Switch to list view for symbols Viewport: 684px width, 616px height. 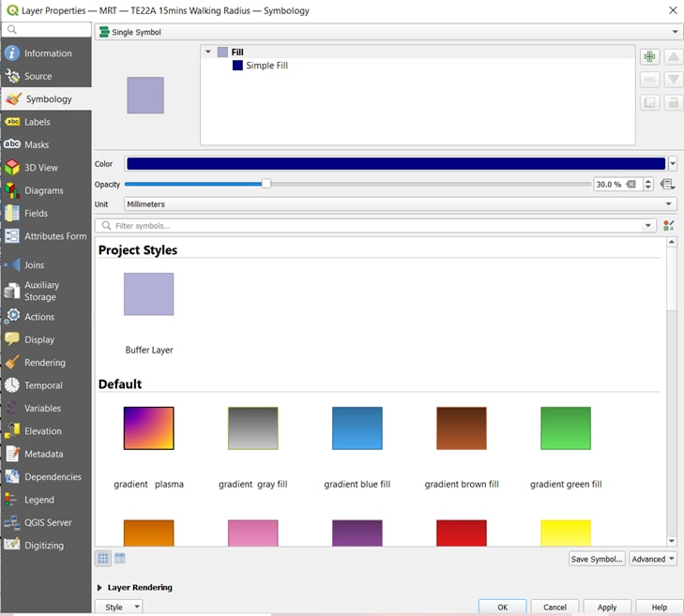120,558
